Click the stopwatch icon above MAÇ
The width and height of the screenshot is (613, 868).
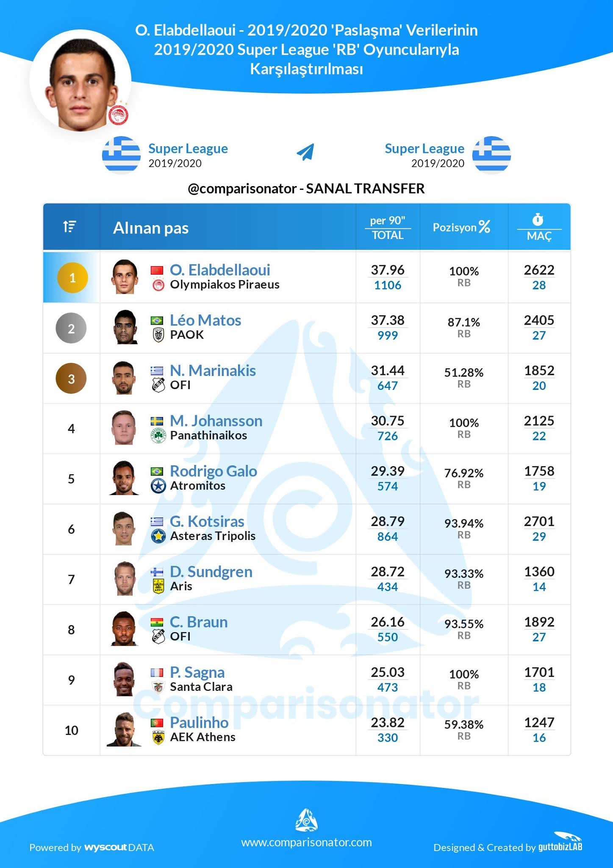tap(538, 220)
